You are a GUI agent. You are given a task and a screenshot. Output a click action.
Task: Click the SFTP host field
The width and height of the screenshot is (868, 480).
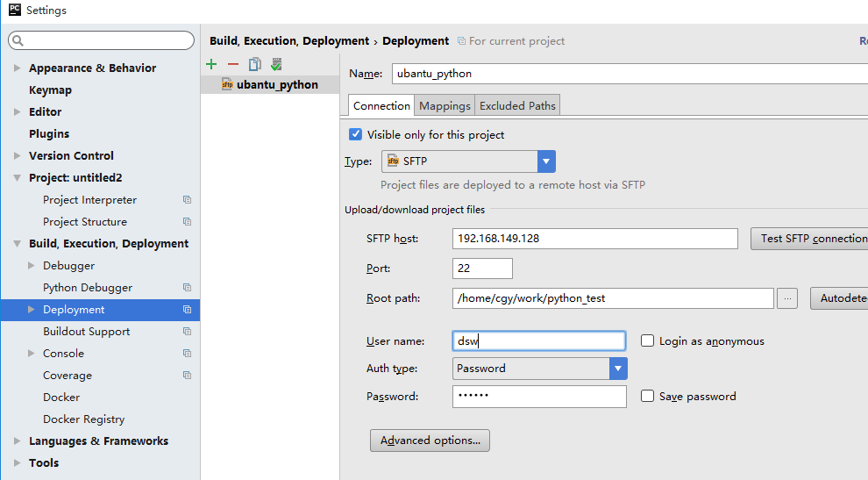pos(595,239)
